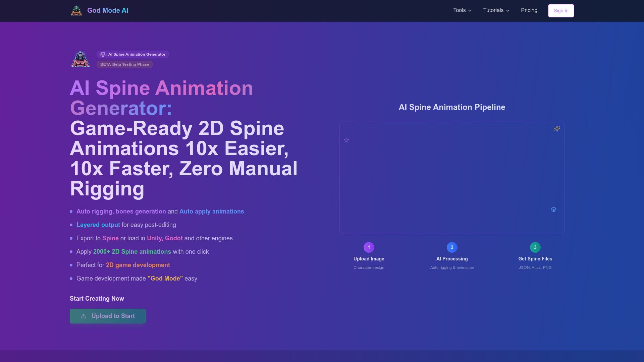Click the layers icon at pipeline panel's right edge
The width and height of the screenshot is (644, 362).
coord(554,209)
